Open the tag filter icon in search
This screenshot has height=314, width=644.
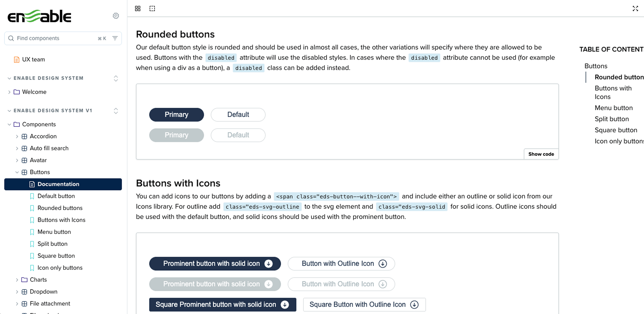click(x=115, y=38)
